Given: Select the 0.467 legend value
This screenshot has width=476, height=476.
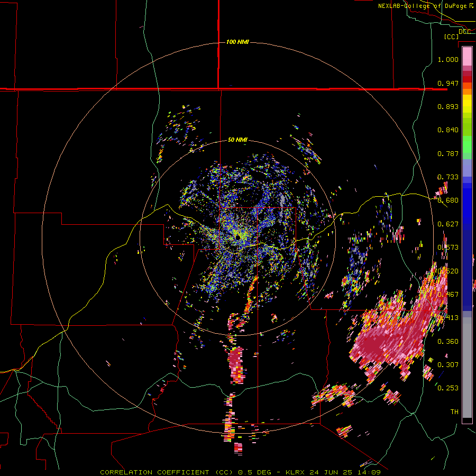Looking at the screenshot, I should pyautogui.click(x=448, y=295).
